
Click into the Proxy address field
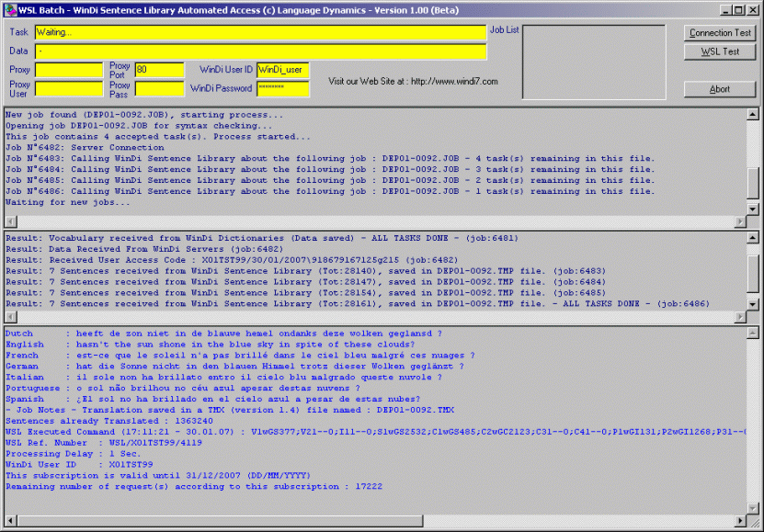tap(69, 70)
